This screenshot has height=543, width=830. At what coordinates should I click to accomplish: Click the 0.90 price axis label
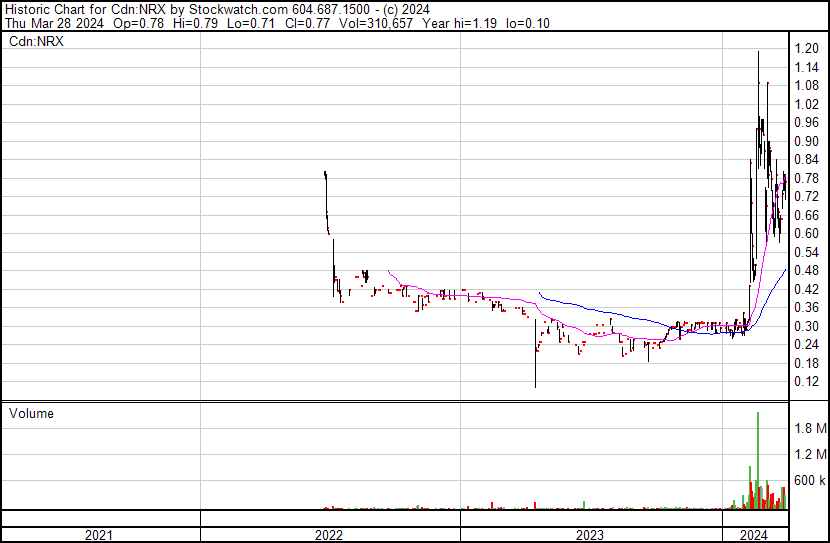806,141
